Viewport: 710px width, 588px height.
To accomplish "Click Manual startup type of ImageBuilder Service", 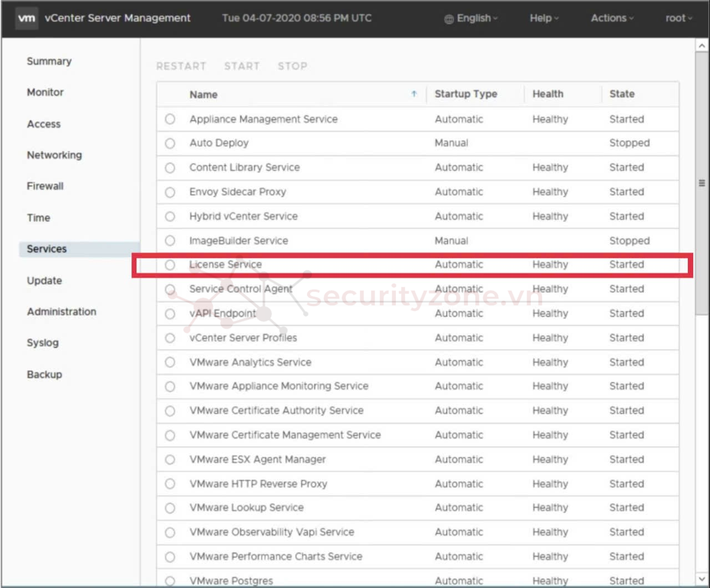I will pyautogui.click(x=451, y=241).
